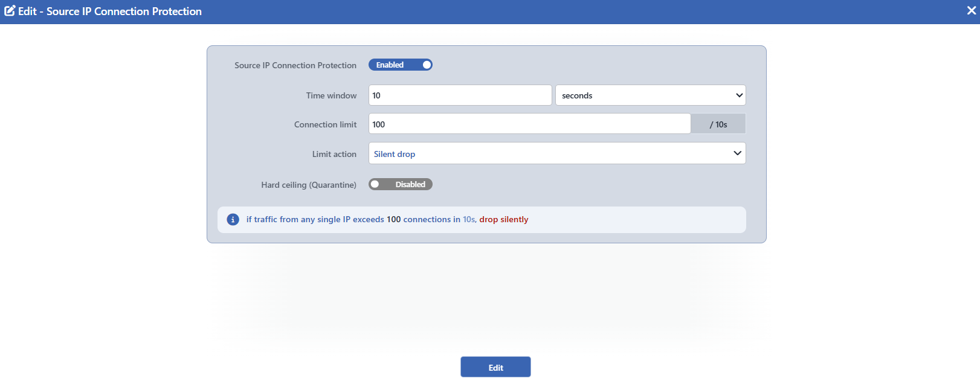Image resolution: width=980 pixels, height=381 pixels.
Task: Open the seconds time unit dropdown
Action: 651,95
